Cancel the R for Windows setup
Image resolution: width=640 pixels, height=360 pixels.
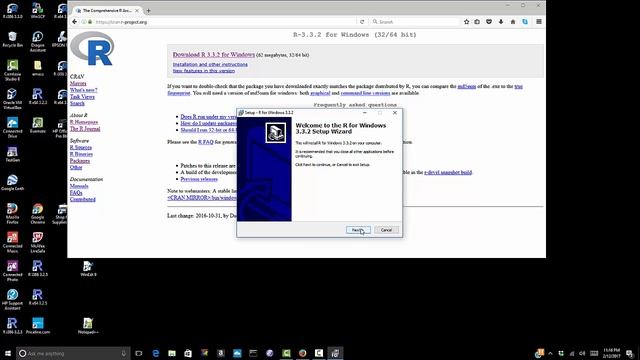386,230
